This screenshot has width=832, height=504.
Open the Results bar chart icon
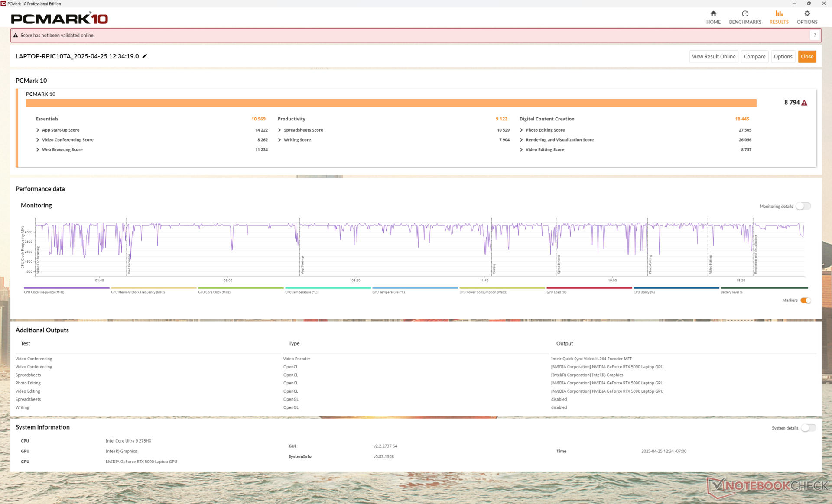(x=779, y=13)
